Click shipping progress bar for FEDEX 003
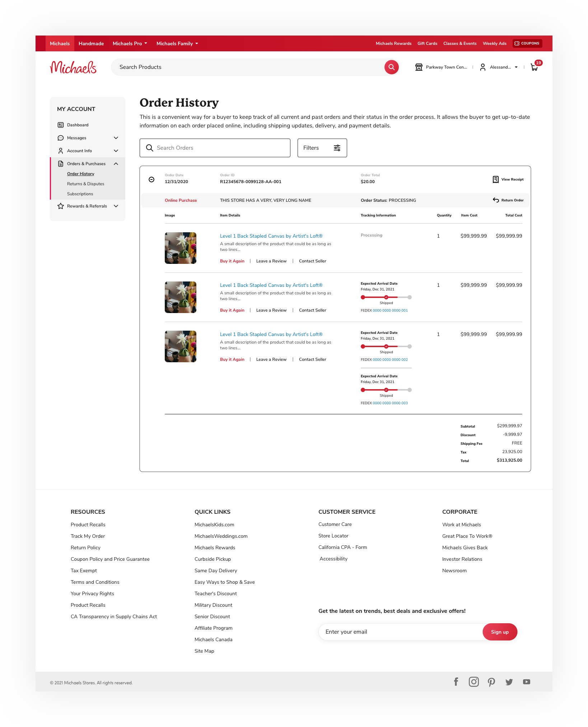Screen dimensions: 588x727 coord(386,390)
